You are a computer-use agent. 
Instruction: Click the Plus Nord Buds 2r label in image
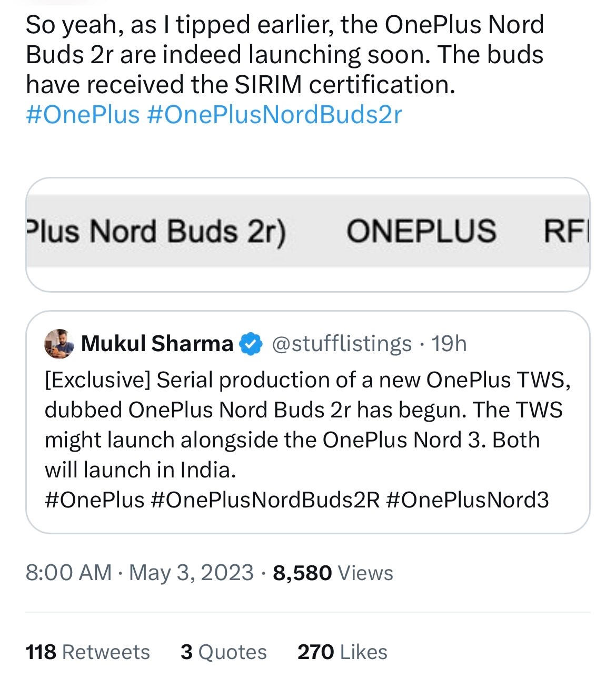157,231
